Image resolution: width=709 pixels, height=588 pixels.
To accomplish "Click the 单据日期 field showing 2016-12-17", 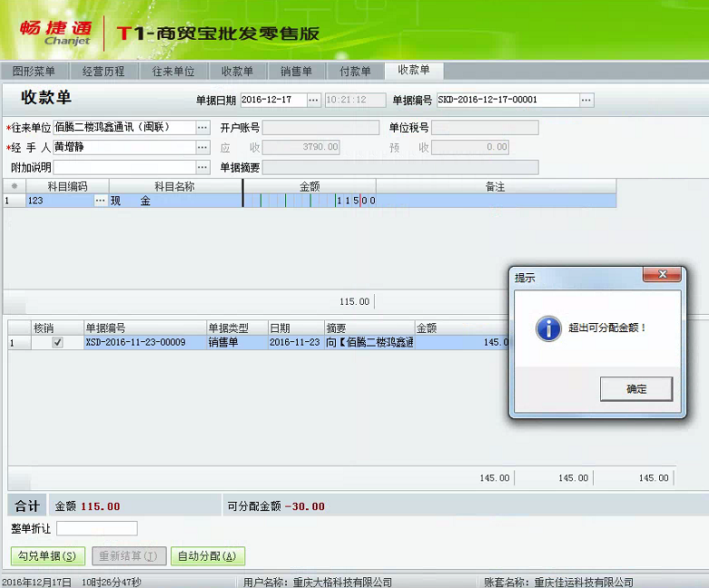I will (x=273, y=100).
